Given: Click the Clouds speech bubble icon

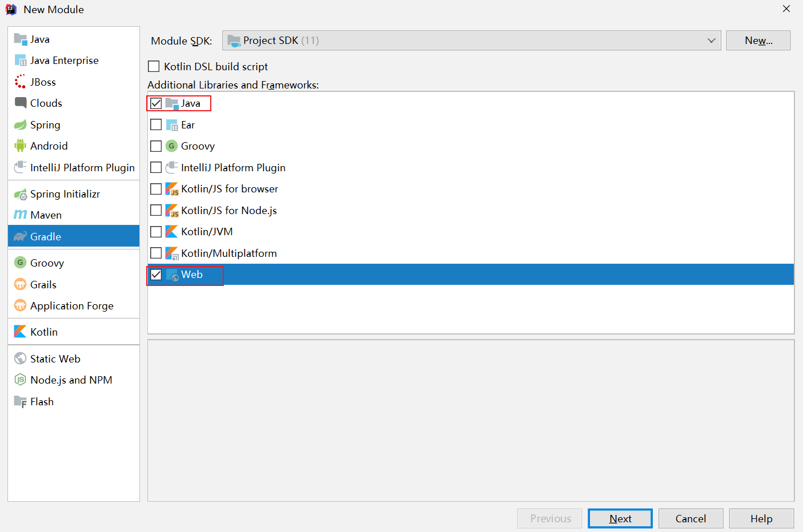Looking at the screenshot, I should (21, 103).
